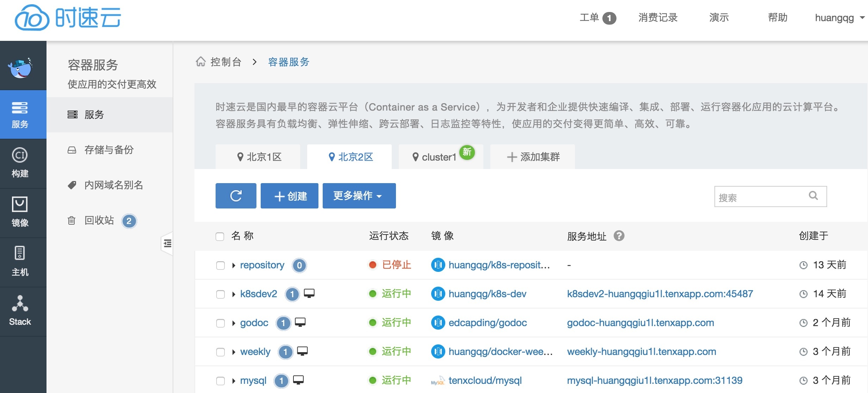Open 消费记录 in the top bar
The image size is (868, 393).
pos(658,18)
